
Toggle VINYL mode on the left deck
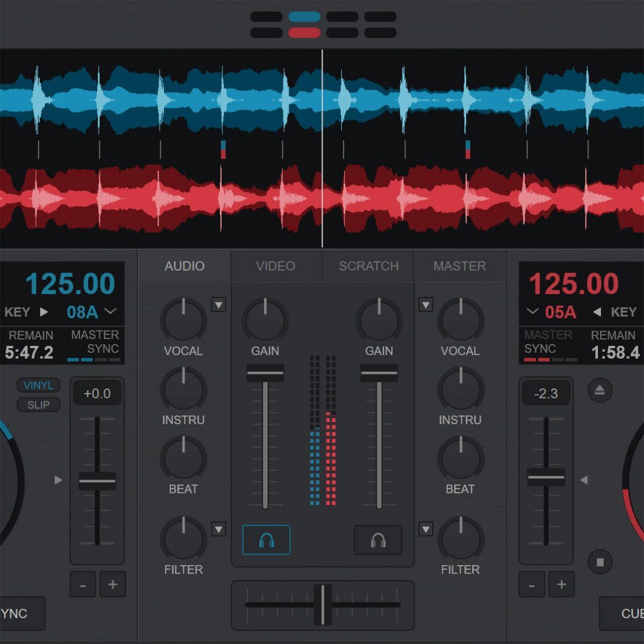coord(38,385)
